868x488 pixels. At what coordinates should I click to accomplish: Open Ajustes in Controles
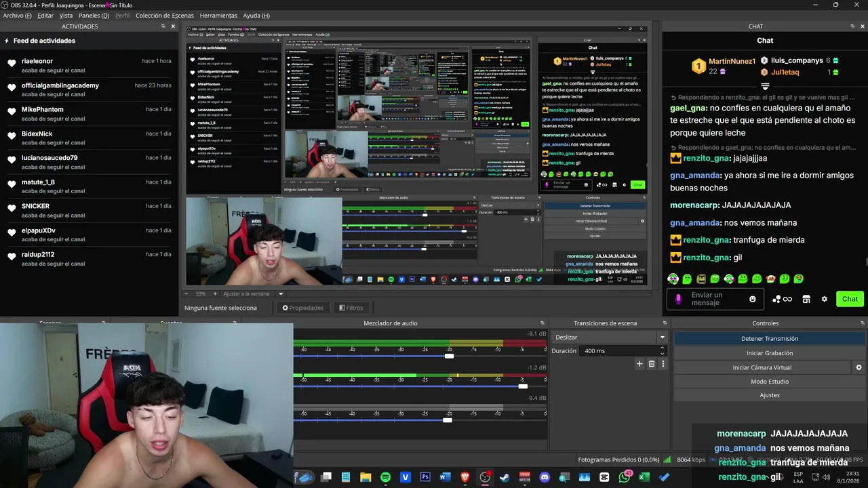(x=769, y=395)
